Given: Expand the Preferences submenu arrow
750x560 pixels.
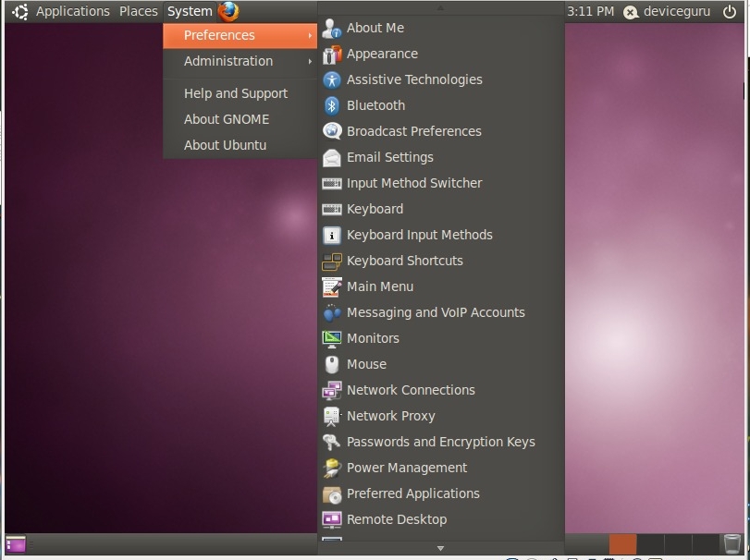Looking at the screenshot, I should click(310, 35).
